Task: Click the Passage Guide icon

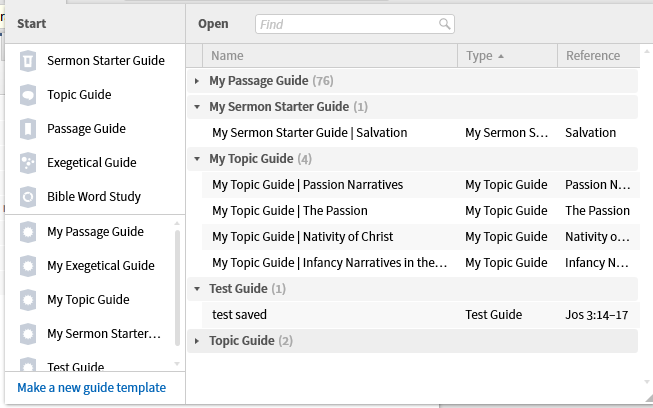Action: click(x=28, y=129)
